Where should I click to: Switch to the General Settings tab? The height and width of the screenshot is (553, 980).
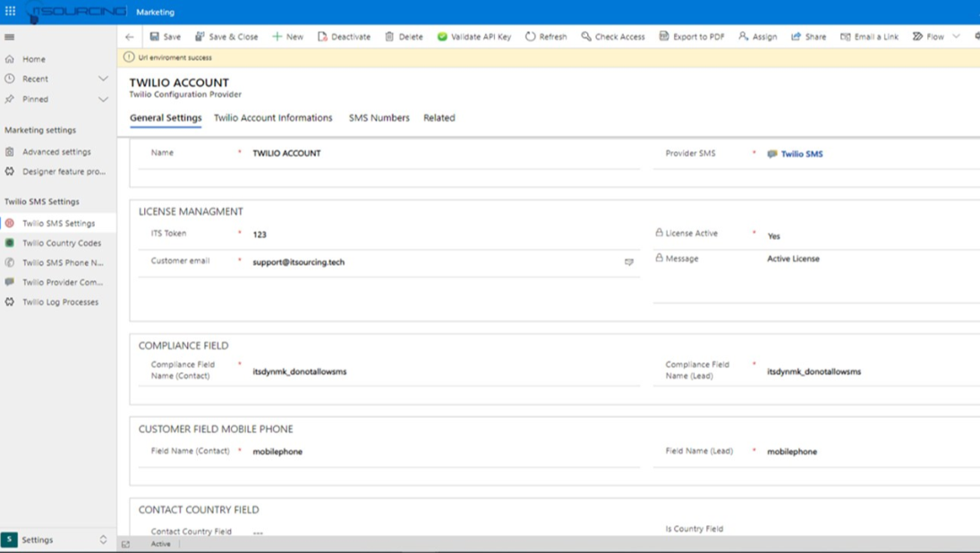(x=166, y=117)
